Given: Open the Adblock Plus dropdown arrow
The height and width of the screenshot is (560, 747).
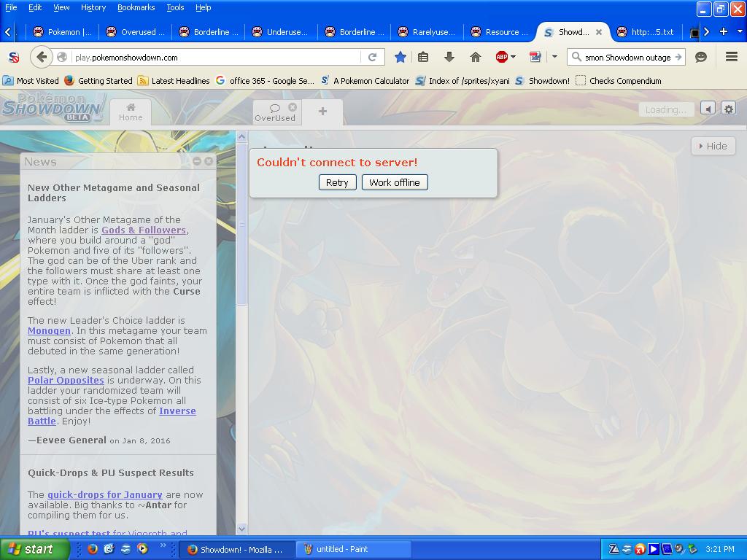Looking at the screenshot, I should [x=513, y=57].
